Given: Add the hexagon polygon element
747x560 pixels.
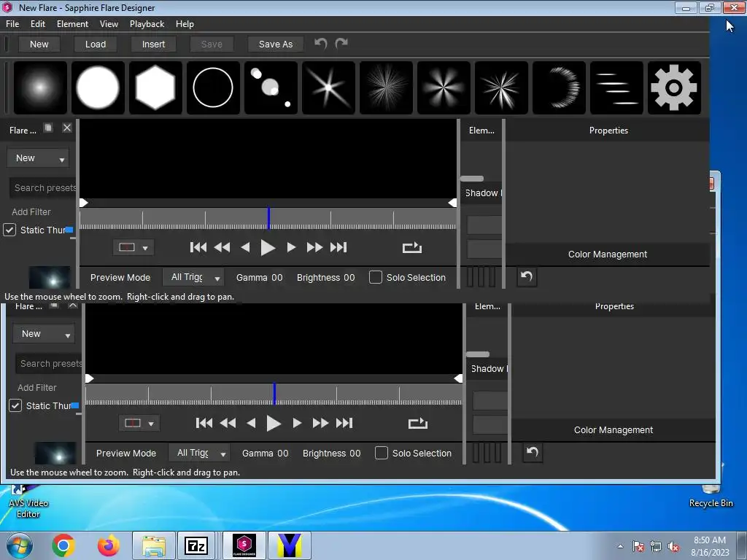Looking at the screenshot, I should click(156, 87).
